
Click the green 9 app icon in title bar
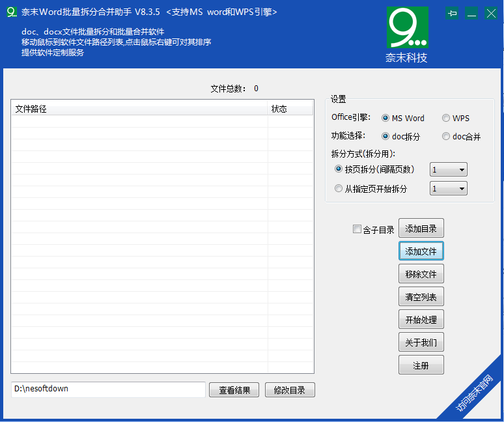click(11, 12)
